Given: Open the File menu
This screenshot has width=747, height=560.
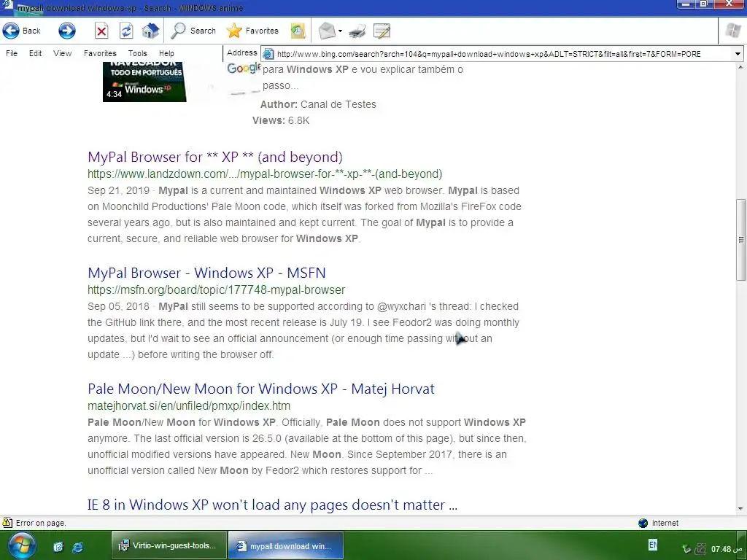Looking at the screenshot, I should tap(12, 53).
